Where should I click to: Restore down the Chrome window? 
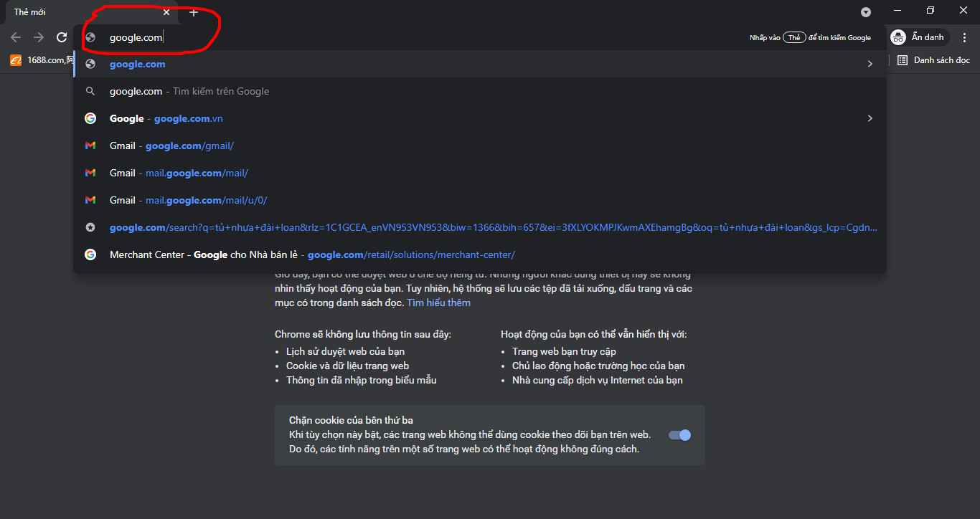[930, 10]
